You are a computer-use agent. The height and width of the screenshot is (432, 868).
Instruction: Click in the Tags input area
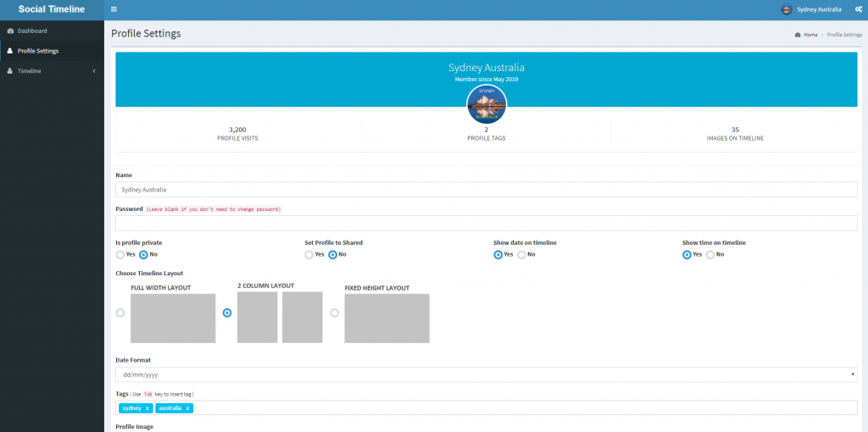pos(486,408)
